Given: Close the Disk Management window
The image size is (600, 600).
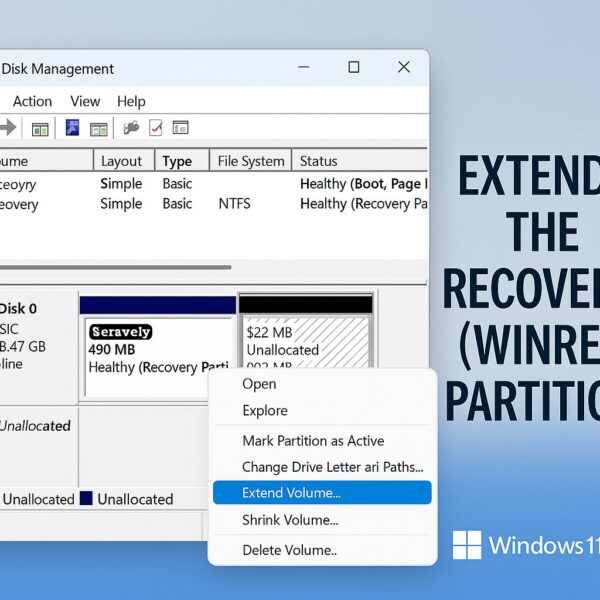Looking at the screenshot, I should coord(404,67).
